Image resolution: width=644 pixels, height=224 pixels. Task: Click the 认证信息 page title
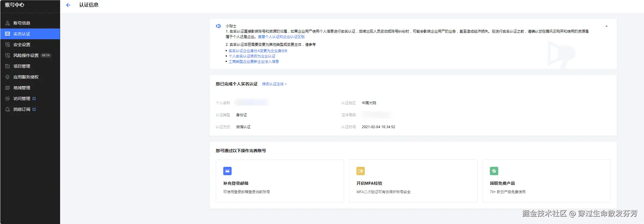pyautogui.click(x=89, y=5)
